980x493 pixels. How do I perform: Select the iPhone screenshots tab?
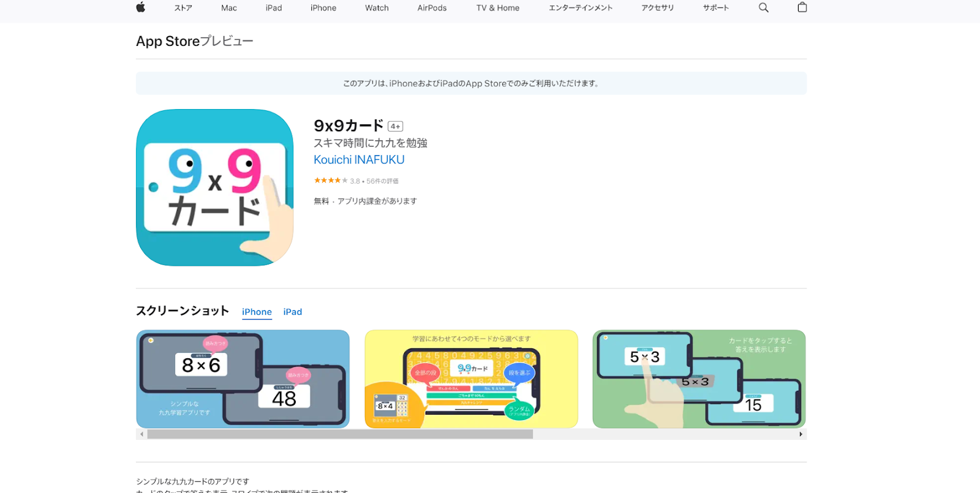click(x=257, y=312)
